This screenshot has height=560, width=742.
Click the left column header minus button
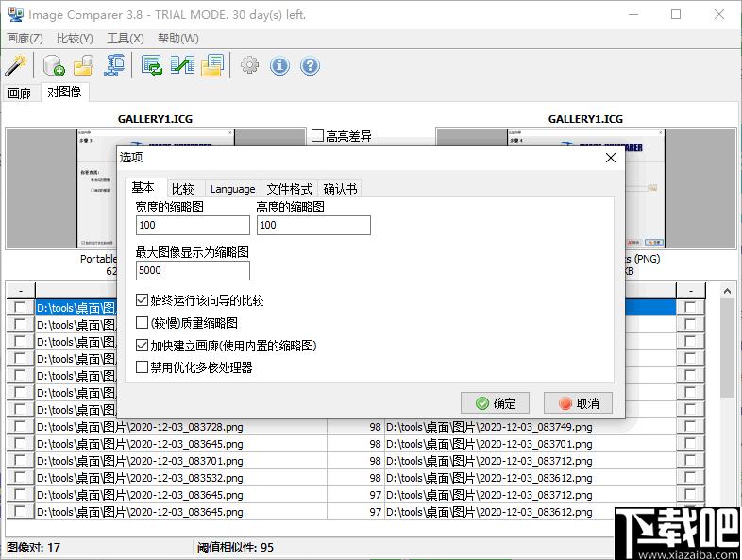tap(21, 290)
